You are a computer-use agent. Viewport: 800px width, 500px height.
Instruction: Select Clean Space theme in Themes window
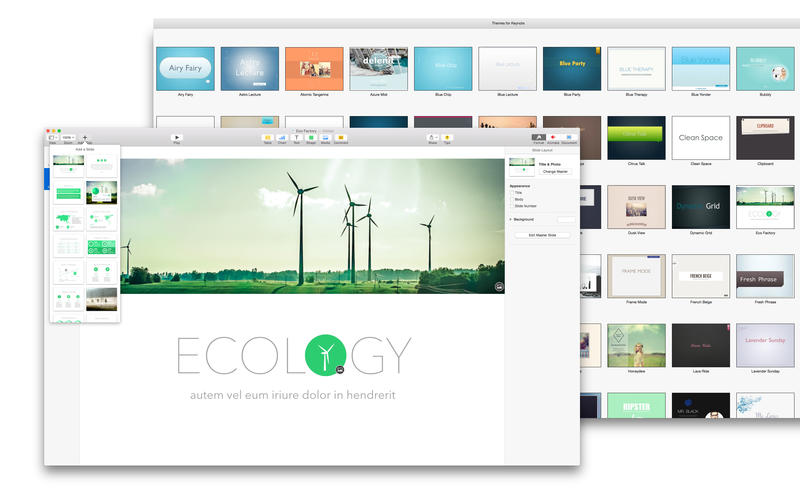point(701,138)
